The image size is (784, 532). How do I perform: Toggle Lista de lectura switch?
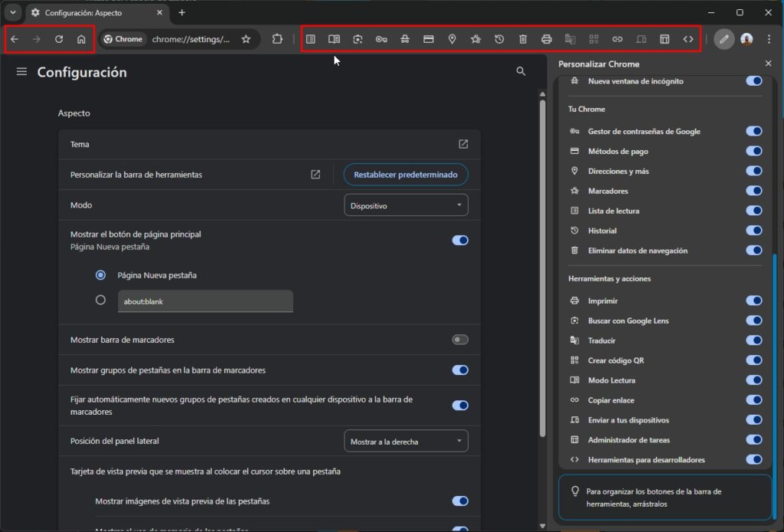tap(754, 211)
